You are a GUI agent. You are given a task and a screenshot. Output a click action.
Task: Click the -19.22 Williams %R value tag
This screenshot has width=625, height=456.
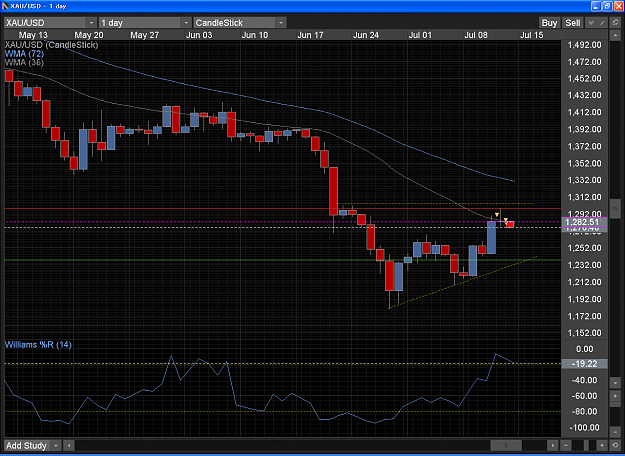pos(584,364)
